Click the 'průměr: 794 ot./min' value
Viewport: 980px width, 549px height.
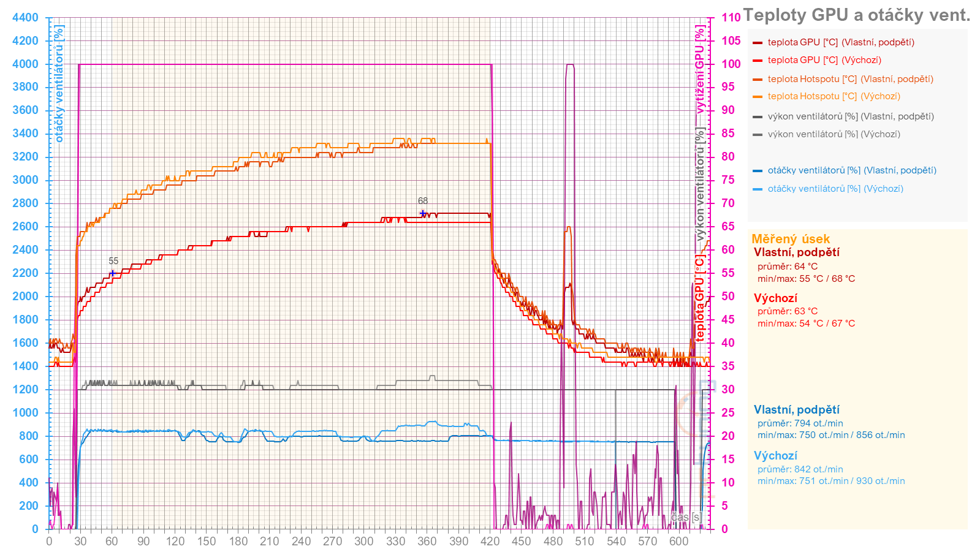(x=800, y=423)
